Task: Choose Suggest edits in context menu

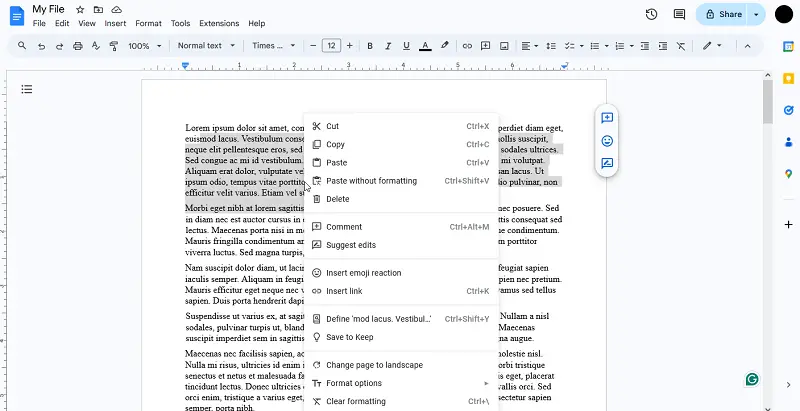Action: (x=401, y=245)
